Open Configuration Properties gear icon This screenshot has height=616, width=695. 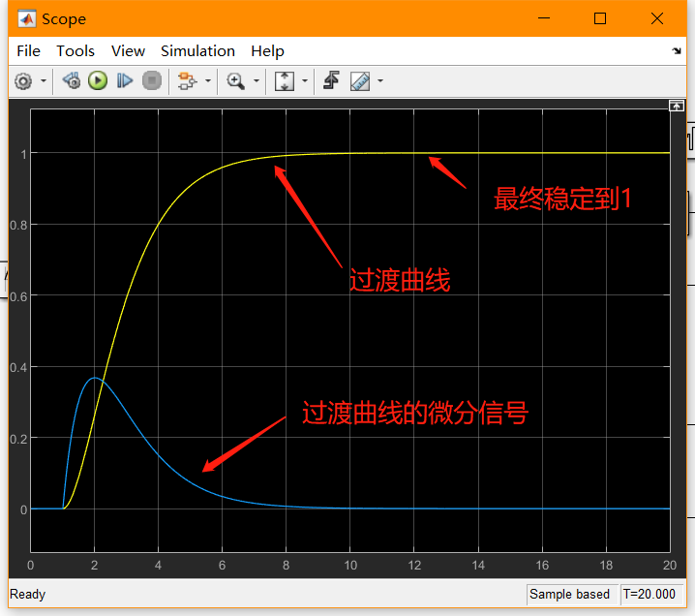23,81
